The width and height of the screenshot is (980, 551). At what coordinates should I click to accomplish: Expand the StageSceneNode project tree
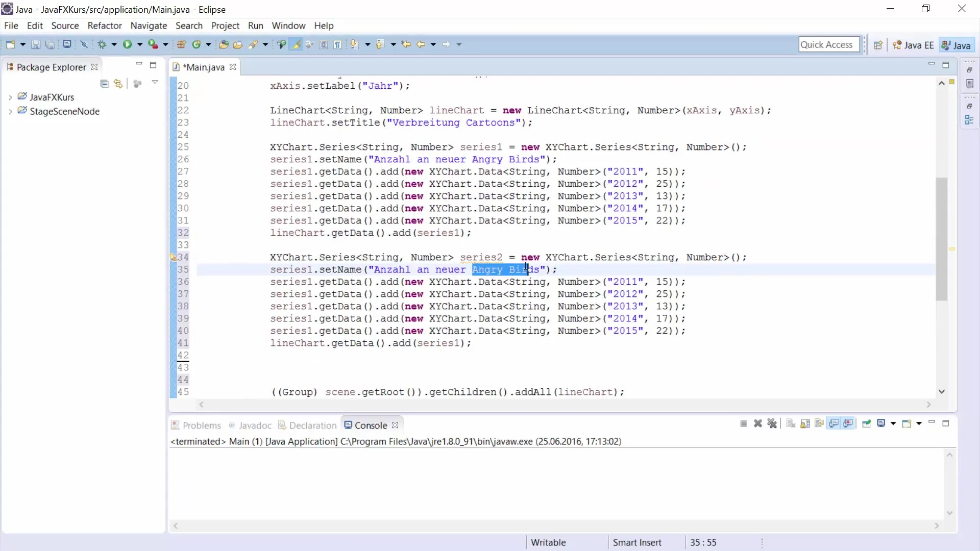pos(10,112)
